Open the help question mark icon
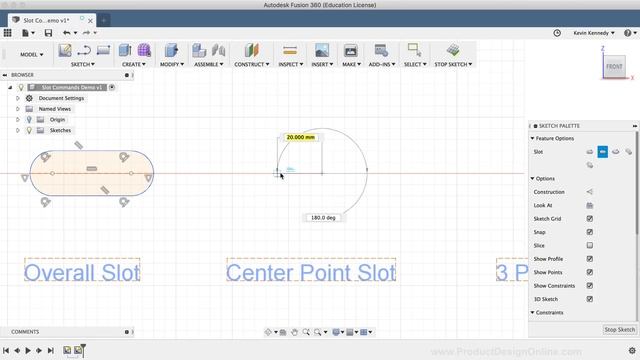The height and width of the screenshot is (360, 640). coord(627,33)
